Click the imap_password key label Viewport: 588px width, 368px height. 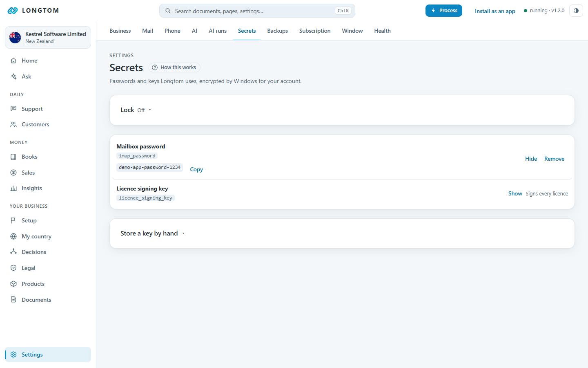click(137, 156)
